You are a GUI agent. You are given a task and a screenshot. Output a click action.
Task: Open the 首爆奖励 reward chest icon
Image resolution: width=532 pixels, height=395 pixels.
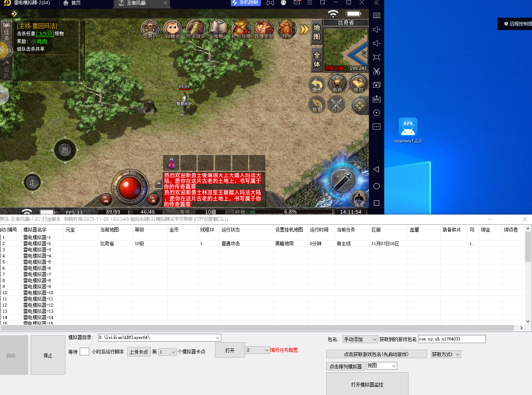(264, 29)
